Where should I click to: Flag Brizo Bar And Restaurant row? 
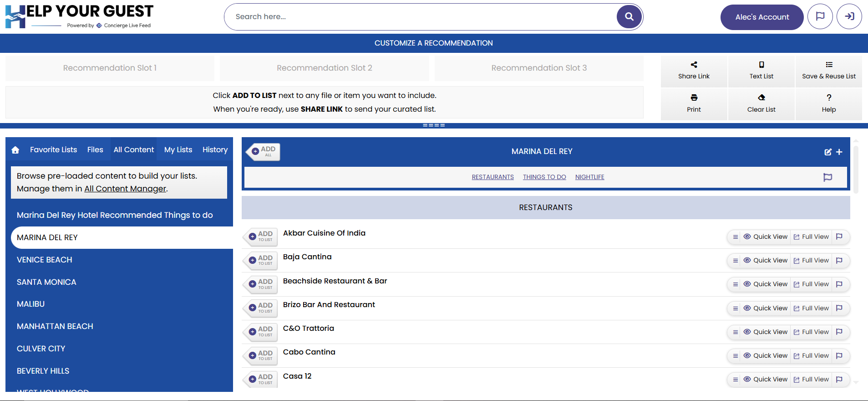pyautogui.click(x=839, y=308)
